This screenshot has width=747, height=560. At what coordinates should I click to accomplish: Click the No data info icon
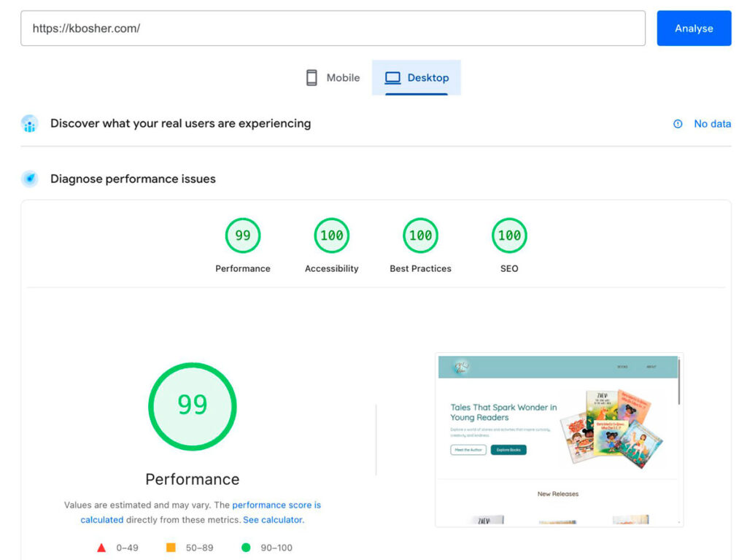[x=678, y=124]
